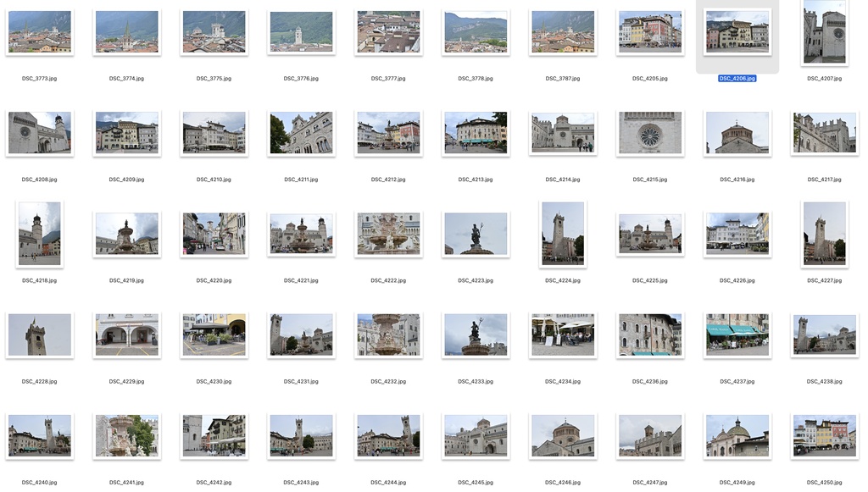Click the DSC_4231.jpg label

[x=301, y=381]
